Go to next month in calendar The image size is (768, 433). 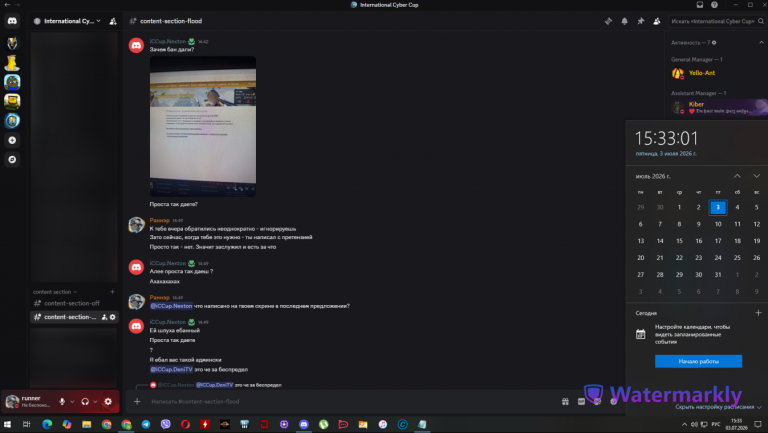point(756,176)
